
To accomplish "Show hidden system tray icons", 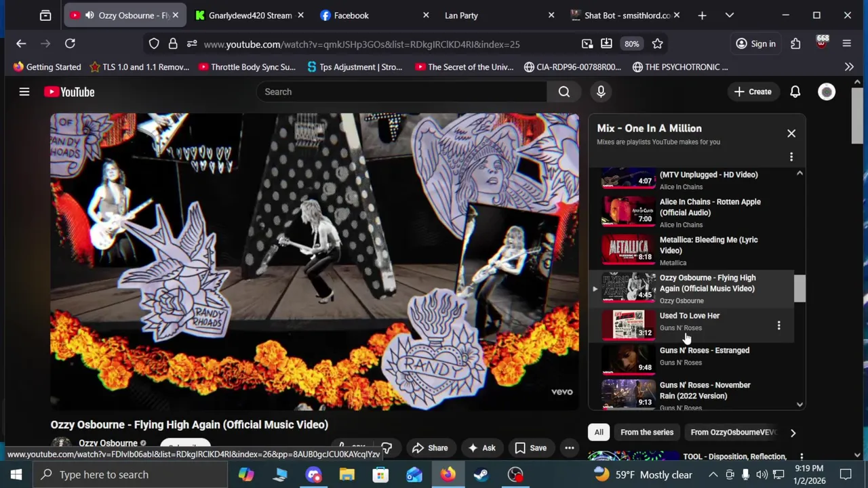I will pos(713,474).
